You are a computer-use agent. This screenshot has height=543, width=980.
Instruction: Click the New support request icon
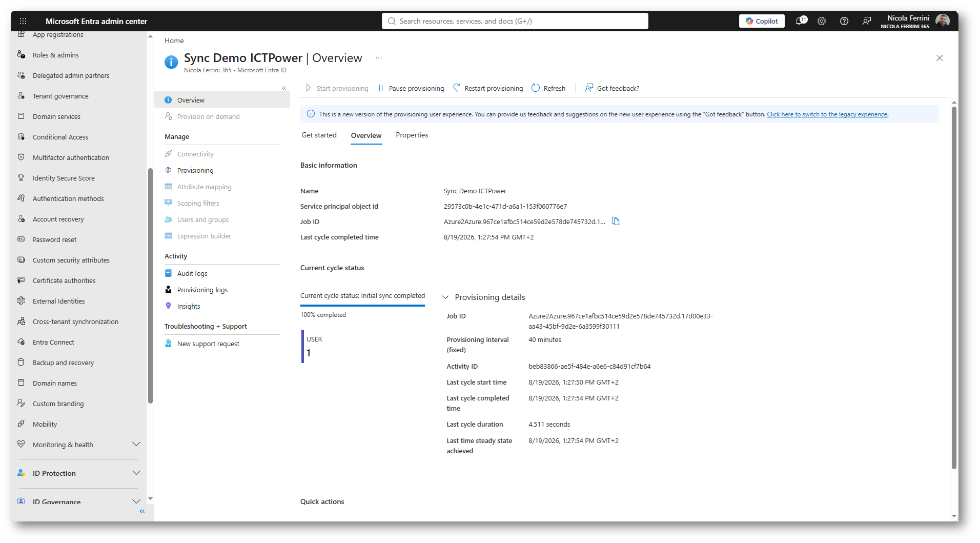(168, 344)
